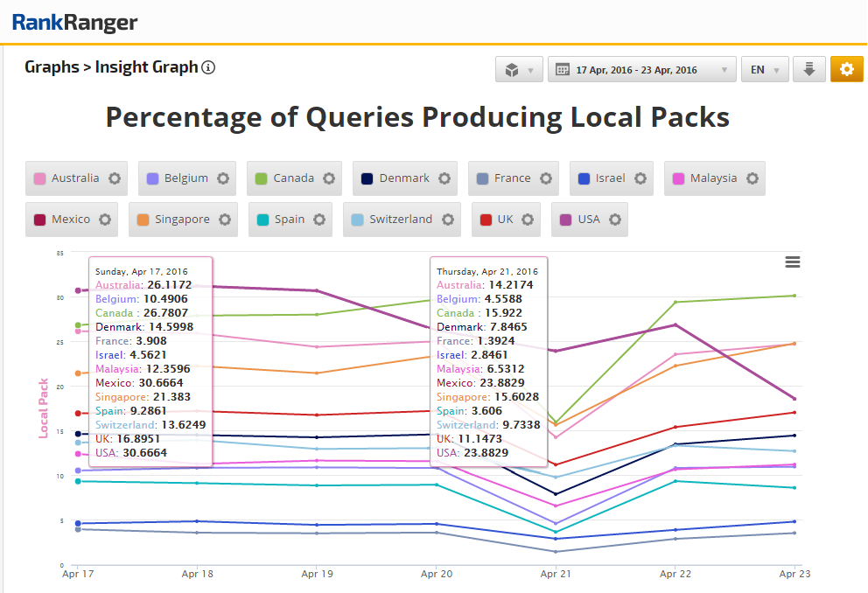Click the orange settings gear button
The width and height of the screenshot is (868, 593).
tap(846, 70)
